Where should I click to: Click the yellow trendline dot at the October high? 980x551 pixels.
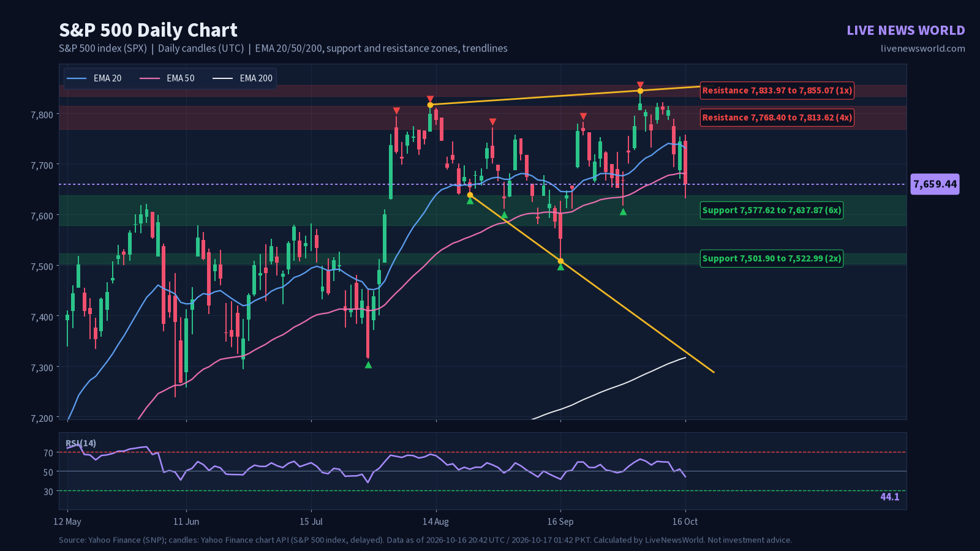point(640,91)
